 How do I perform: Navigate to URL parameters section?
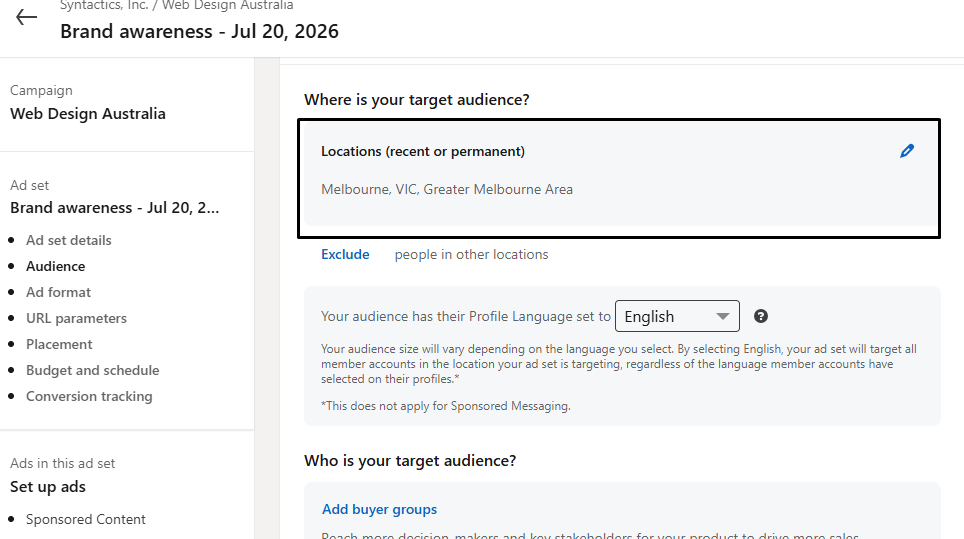point(76,318)
